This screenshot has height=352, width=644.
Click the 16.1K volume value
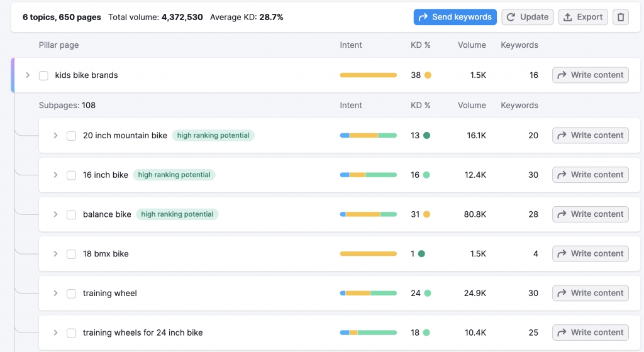tap(477, 135)
